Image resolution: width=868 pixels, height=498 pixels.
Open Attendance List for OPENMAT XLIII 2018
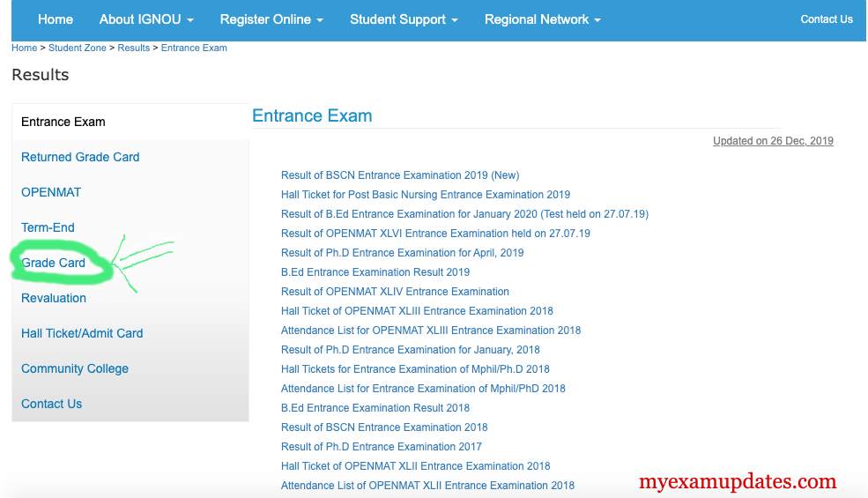tap(431, 331)
